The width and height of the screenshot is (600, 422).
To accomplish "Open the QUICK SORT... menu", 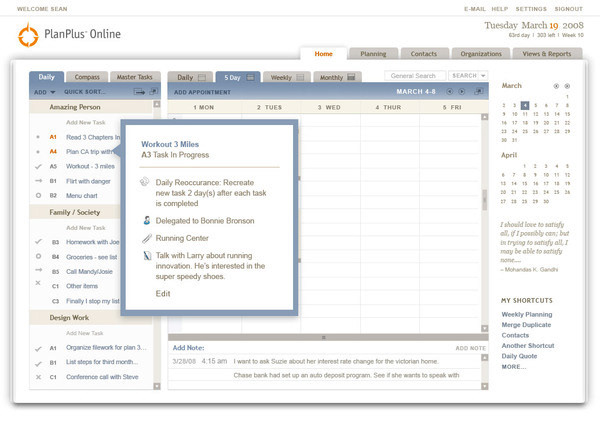I will click(85, 92).
